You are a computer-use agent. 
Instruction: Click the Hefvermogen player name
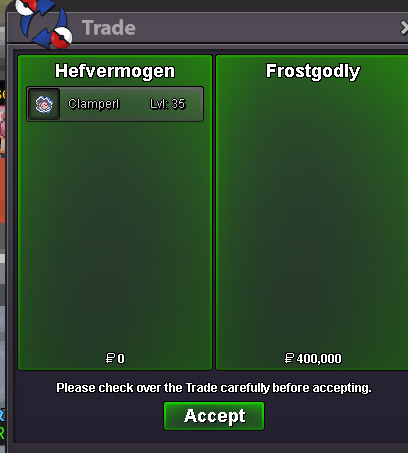(x=115, y=71)
